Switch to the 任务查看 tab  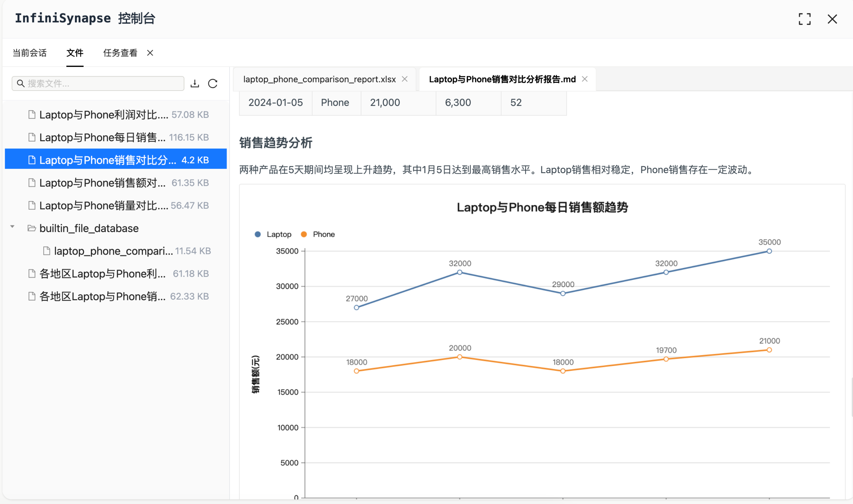pyautogui.click(x=120, y=53)
